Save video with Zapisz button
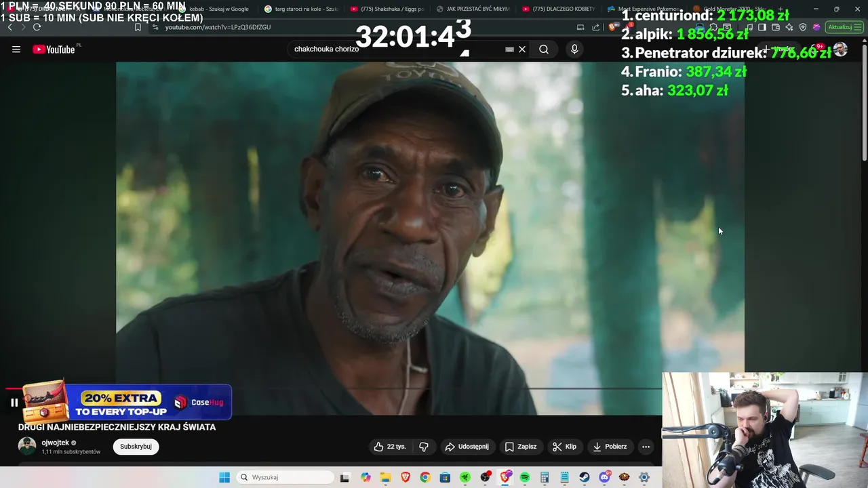The image size is (868, 488). pos(521,447)
